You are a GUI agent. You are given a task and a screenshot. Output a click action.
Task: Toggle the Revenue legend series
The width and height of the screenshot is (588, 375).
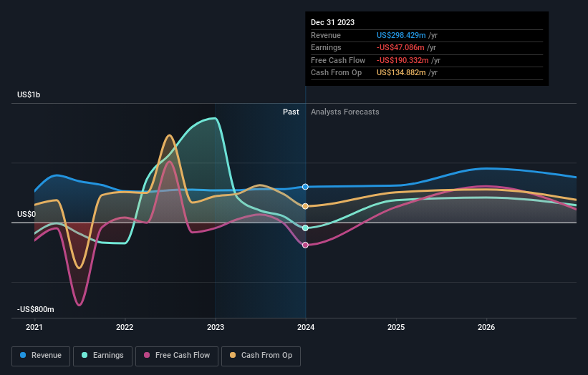pyautogui.click(x=41, y=356)
